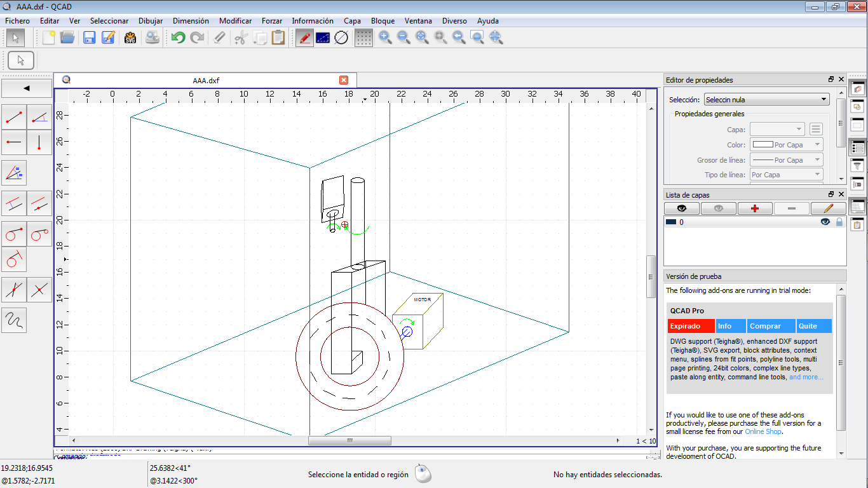The height and width of the screenshot is (488, 868).
Task: Click the back arrow in tool panel
Action: (x=27, y=88)
